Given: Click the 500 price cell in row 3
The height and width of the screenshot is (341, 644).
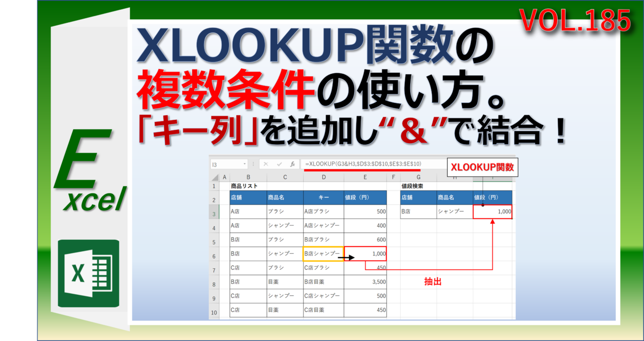Looking at the screenshot, I should tap(365, 212).
